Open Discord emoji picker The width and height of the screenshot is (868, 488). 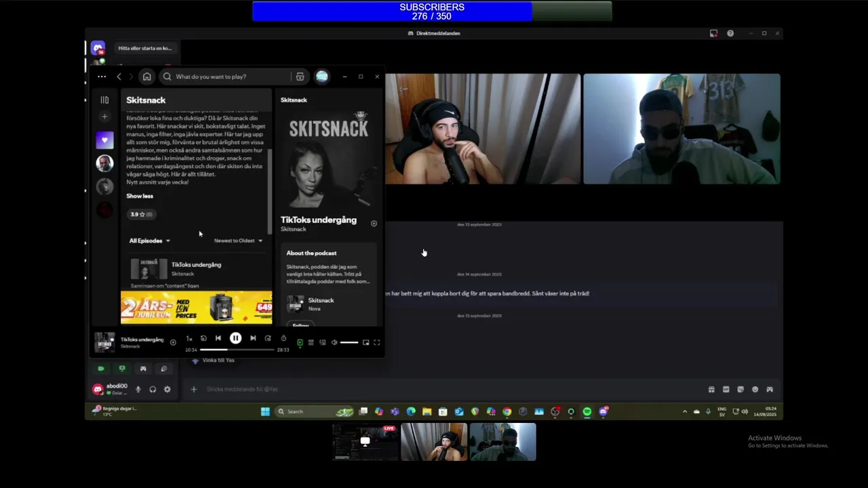755,389
